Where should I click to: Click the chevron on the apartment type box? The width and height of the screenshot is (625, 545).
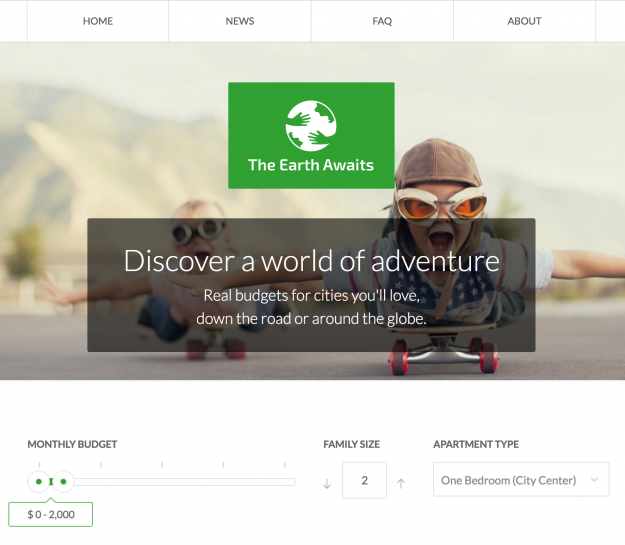595,481
